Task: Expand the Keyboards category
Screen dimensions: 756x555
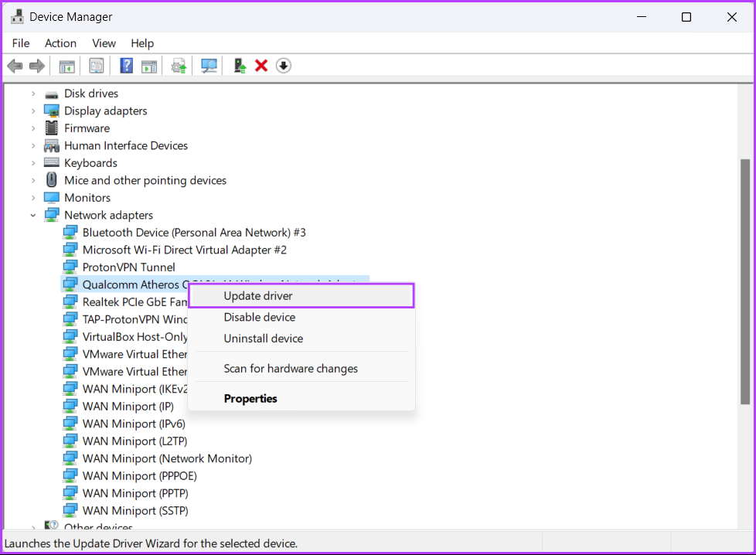Action: (x=33, y=163)
